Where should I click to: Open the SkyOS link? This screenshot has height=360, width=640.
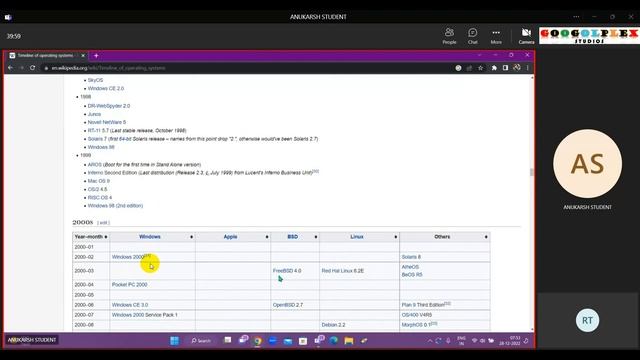tap(95, 80)
